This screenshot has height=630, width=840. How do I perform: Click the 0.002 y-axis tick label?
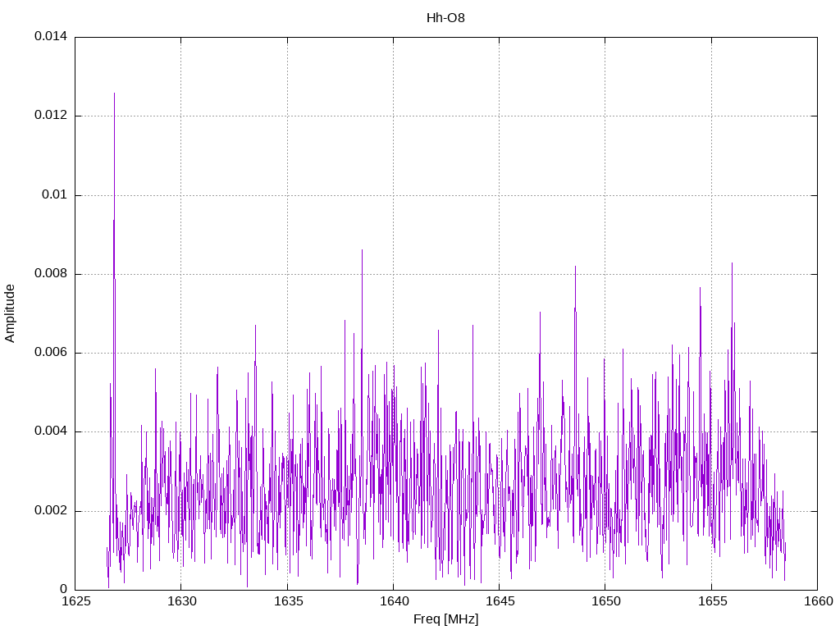[x=50, y=511]
